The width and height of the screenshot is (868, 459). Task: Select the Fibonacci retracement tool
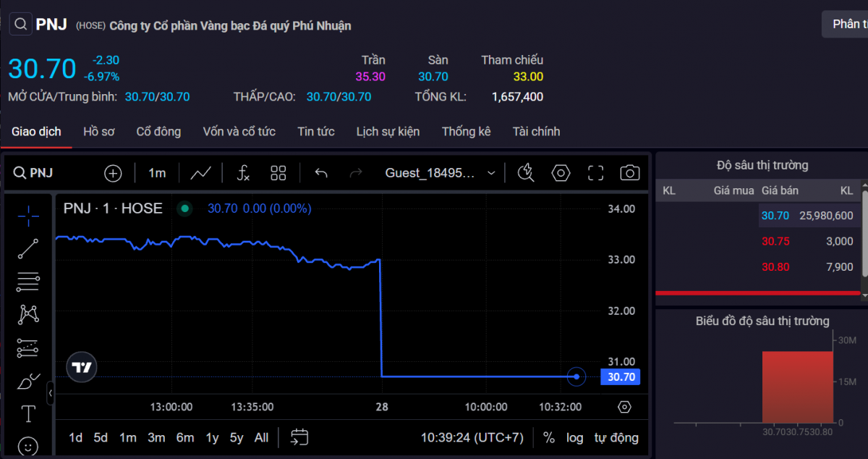(x=28, y=281)
